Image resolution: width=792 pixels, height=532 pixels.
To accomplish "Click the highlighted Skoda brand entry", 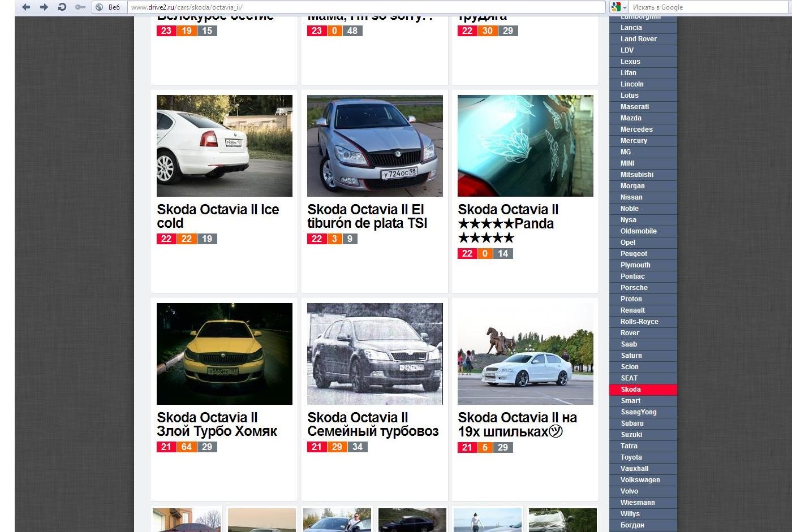I will 643,390.
